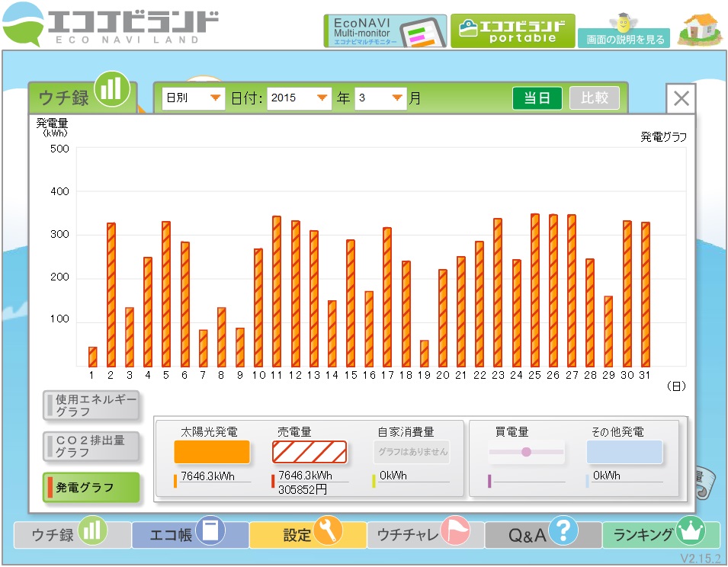Select the ウチ録 tab at top of panel

click(x=82, y=97)
